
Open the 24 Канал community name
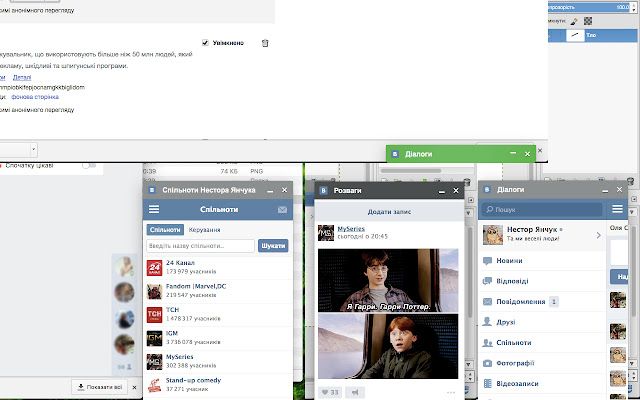coord(180,263)
